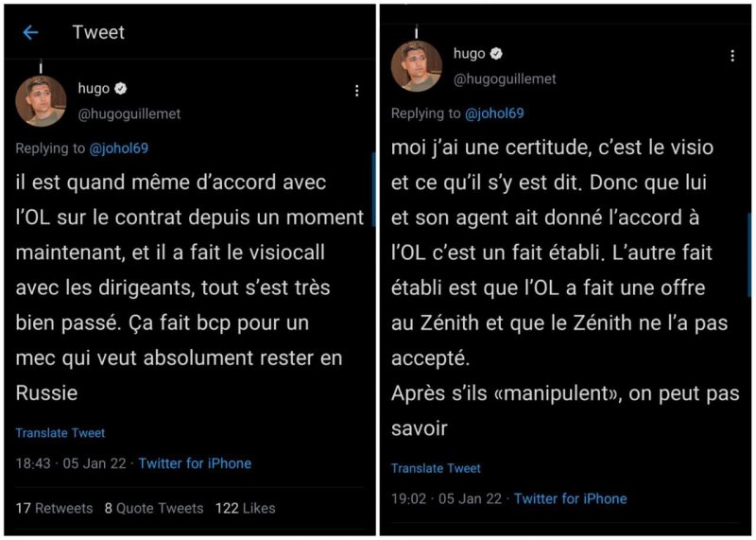Tap the back arrow beside the Tweet title

tap(30, 33)
